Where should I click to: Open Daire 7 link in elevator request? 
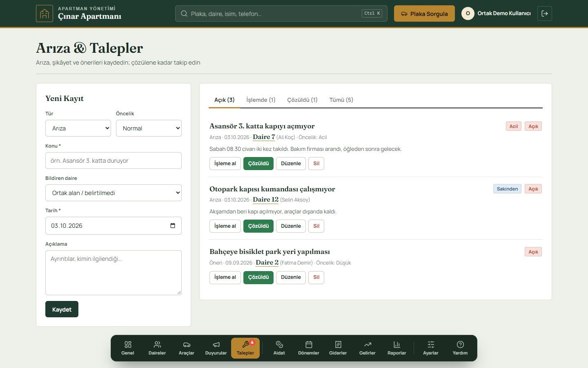[264, 137]
